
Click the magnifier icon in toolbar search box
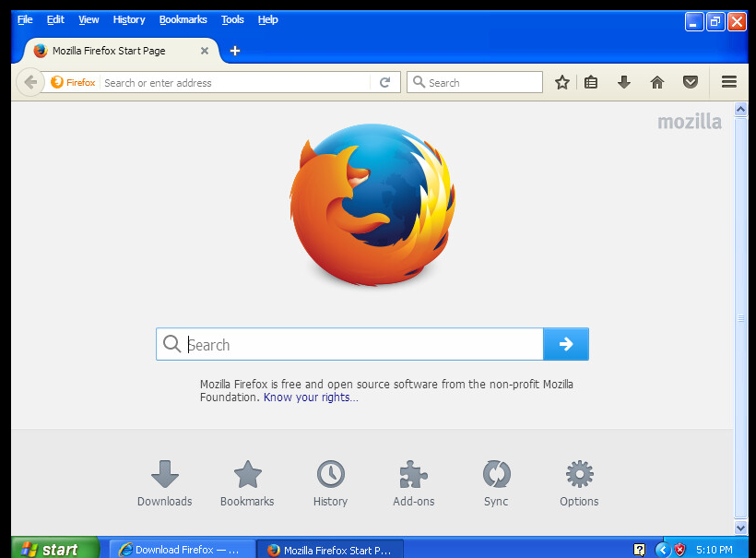click(x=419, y=82)
